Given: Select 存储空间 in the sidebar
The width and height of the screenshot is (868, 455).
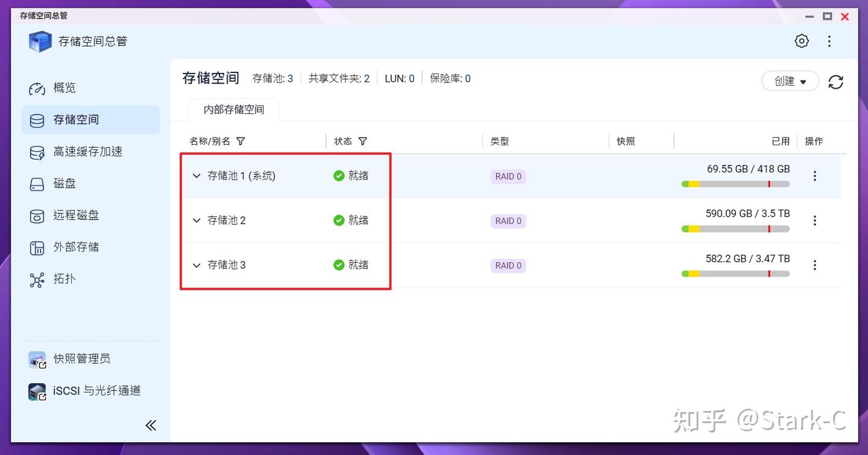Looking at the screenshot, I should [x=91, y=120].
